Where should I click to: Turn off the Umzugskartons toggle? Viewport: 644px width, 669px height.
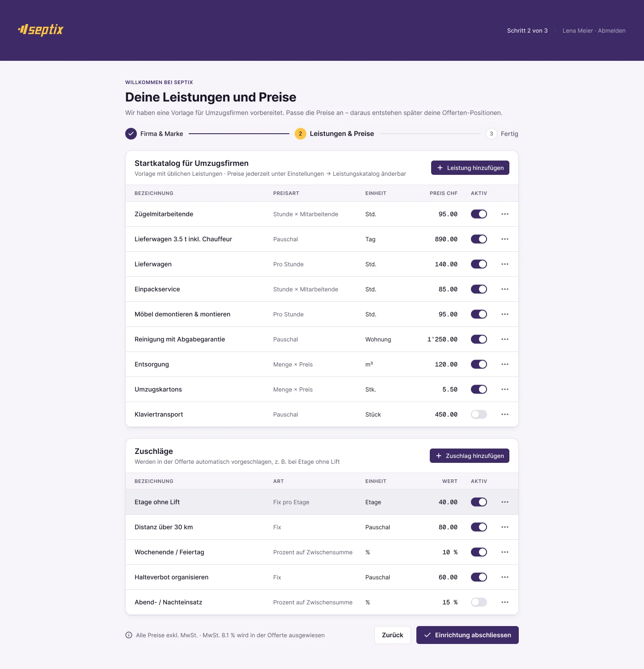point(479,390)
